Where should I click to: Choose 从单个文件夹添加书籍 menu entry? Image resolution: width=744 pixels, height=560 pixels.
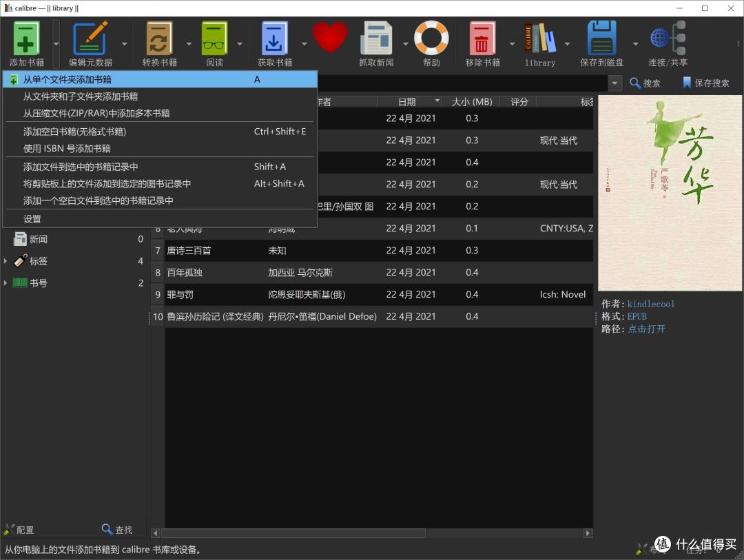tap(160, 79)
